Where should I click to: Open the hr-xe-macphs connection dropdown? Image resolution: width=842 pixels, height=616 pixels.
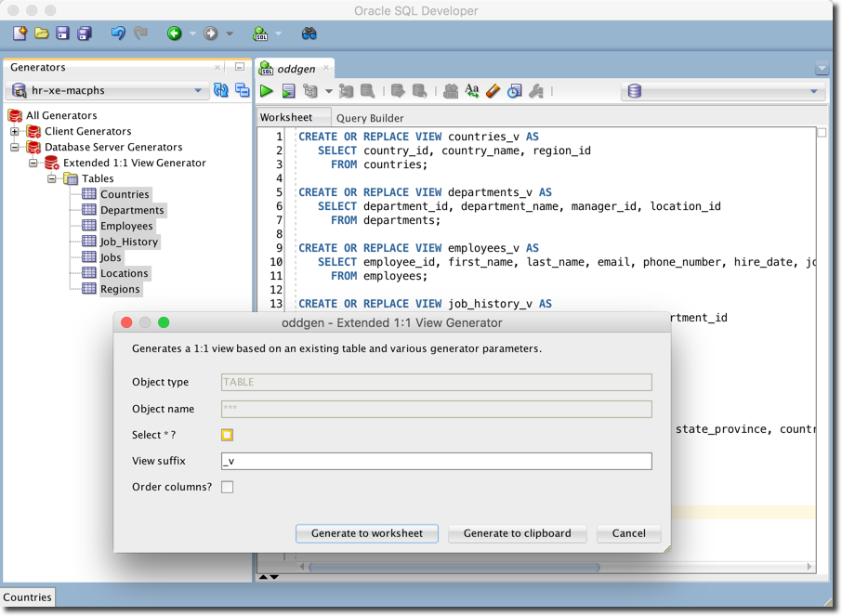(x=198, y=90)
